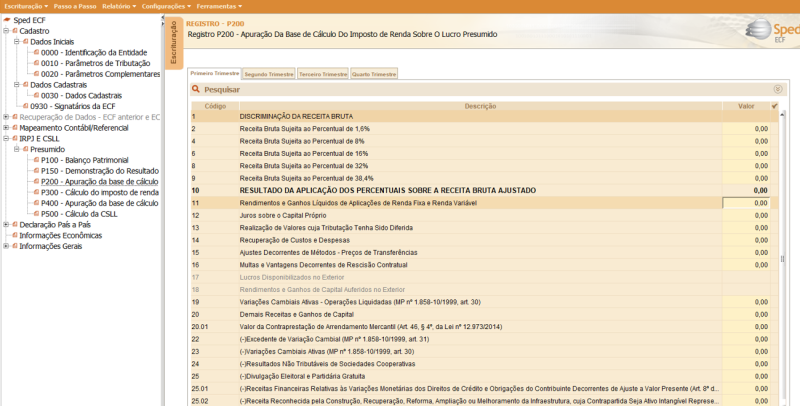
Task: Click the icon beside 0930 - Signatários da ECF
Action: point(26,106)
